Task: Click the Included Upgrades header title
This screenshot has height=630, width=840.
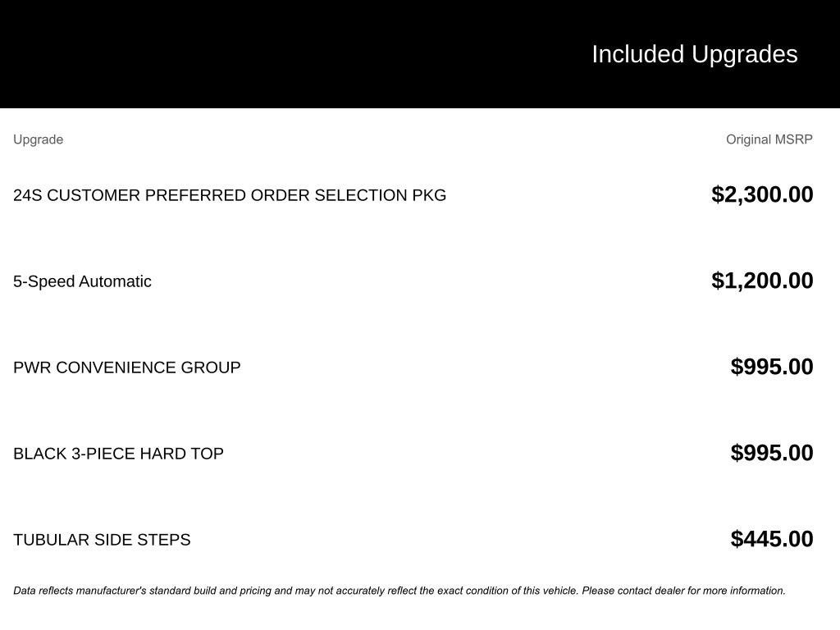Action: 694,55
